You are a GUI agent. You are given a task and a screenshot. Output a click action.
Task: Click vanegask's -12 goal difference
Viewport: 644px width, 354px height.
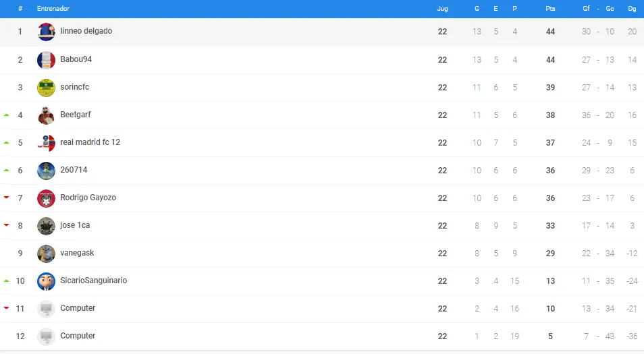click(x=632, y=254)
